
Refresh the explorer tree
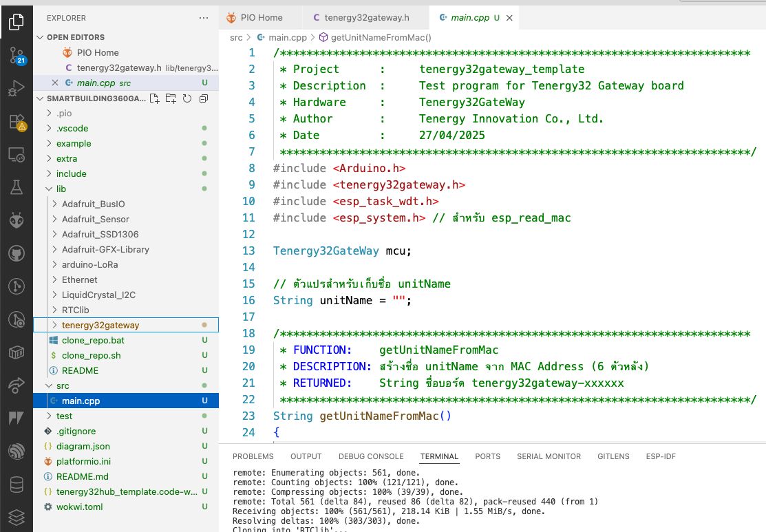tap(187, 98)
